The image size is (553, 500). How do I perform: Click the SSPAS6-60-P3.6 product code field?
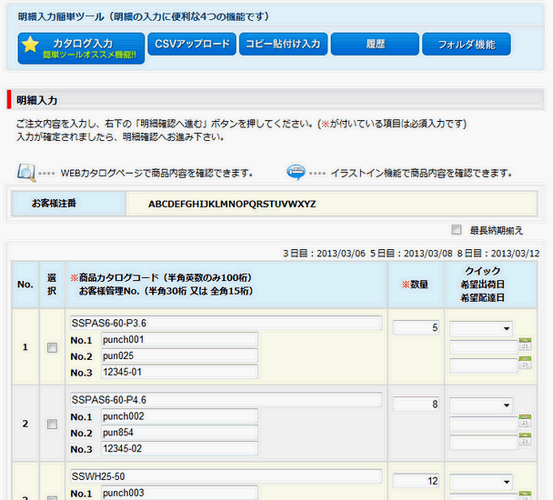[x=226, y=323]
